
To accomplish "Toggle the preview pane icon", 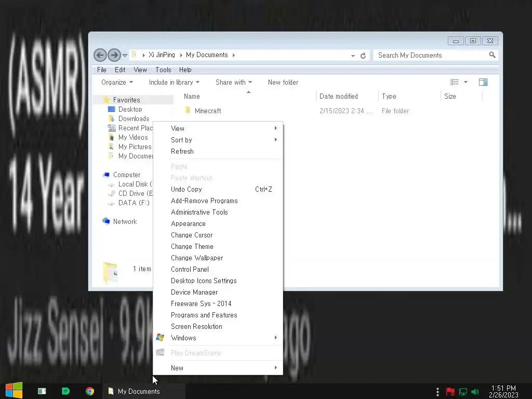I will [483, 82].
